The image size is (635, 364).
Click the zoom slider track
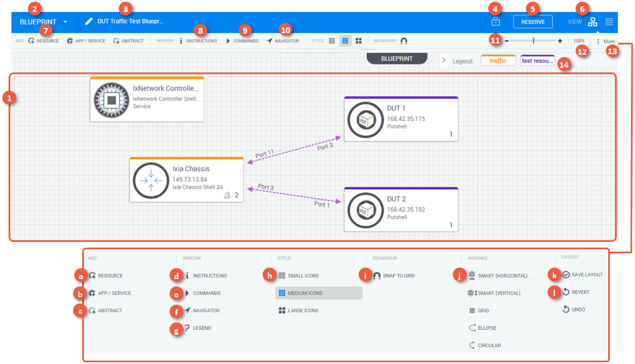[x=533, y=41]
